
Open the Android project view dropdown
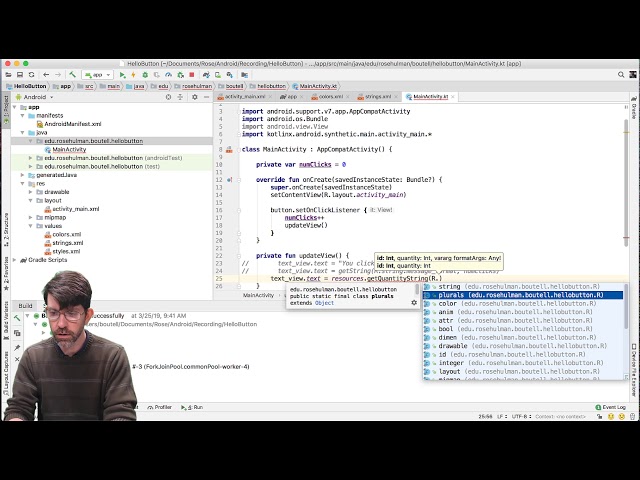34,97
